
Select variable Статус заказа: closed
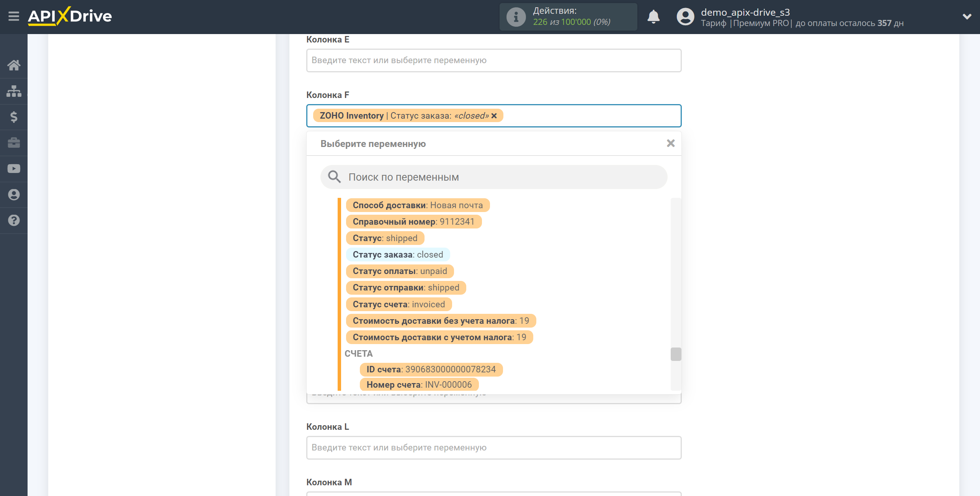tap(398, 255)
